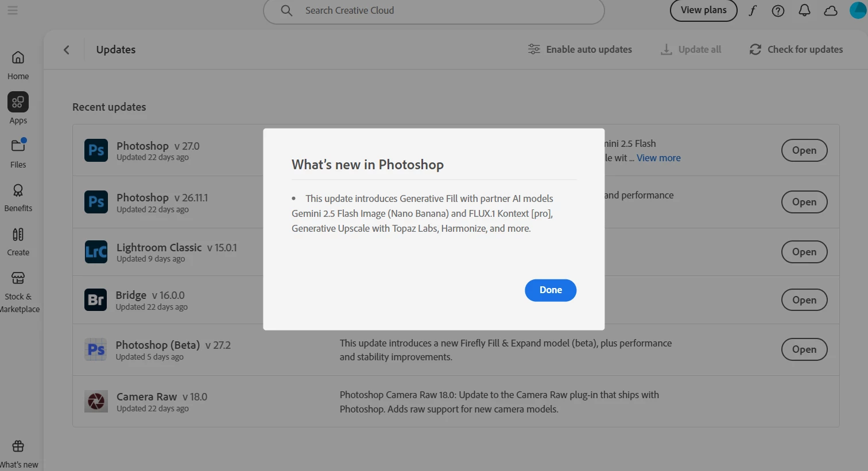Click the Camera Raw app icon
Screen dimensions: 868x471
pyautogui.click(x=96, y=401)
